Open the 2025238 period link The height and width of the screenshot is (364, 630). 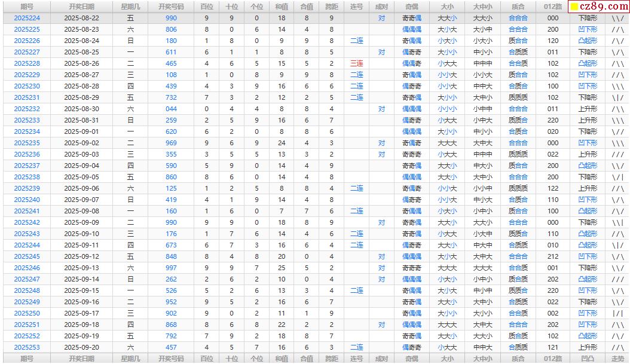pos(27,177)
